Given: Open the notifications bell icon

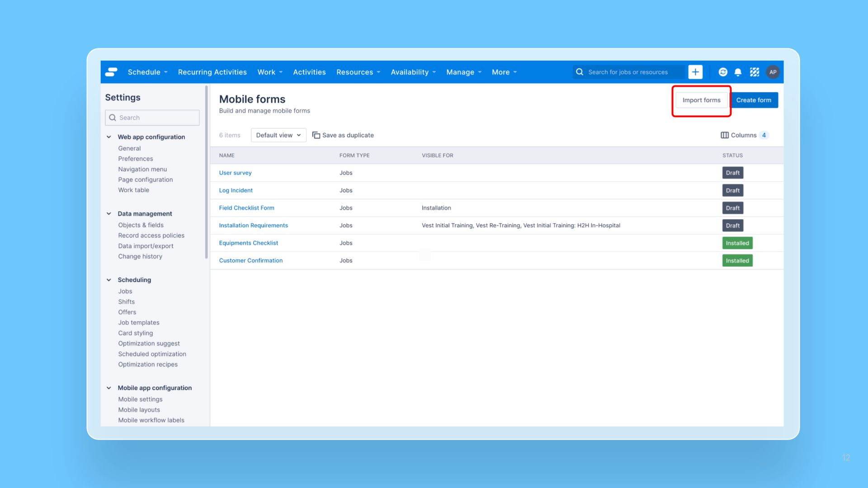Looking at the screenshot, I should (x=738, y=72).
